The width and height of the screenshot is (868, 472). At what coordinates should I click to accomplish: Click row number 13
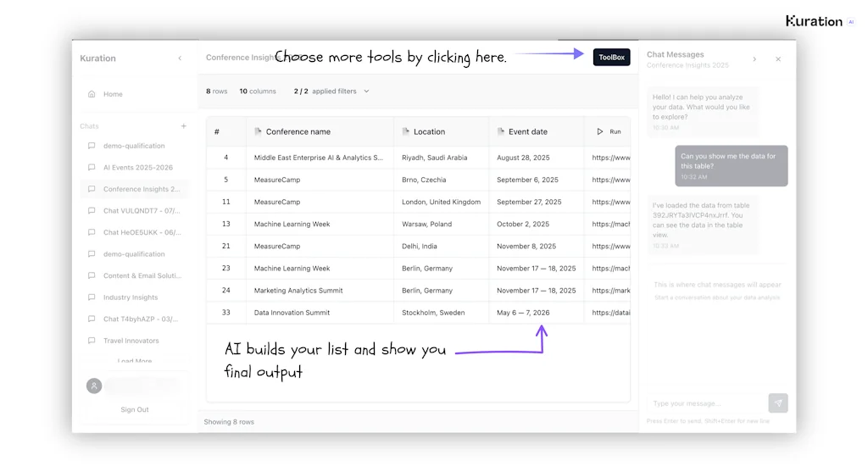225,224
